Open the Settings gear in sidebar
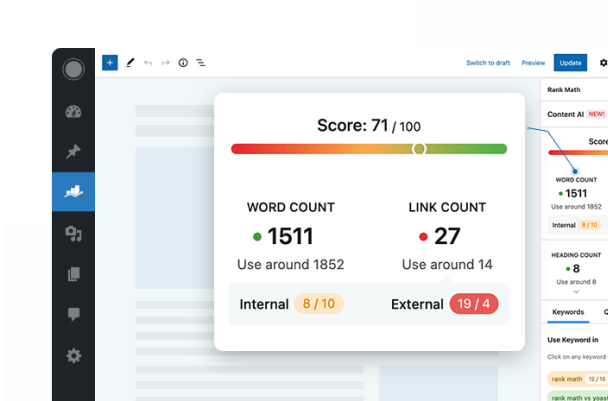This screenshot has width=608, height=401. tap(73, 355)
